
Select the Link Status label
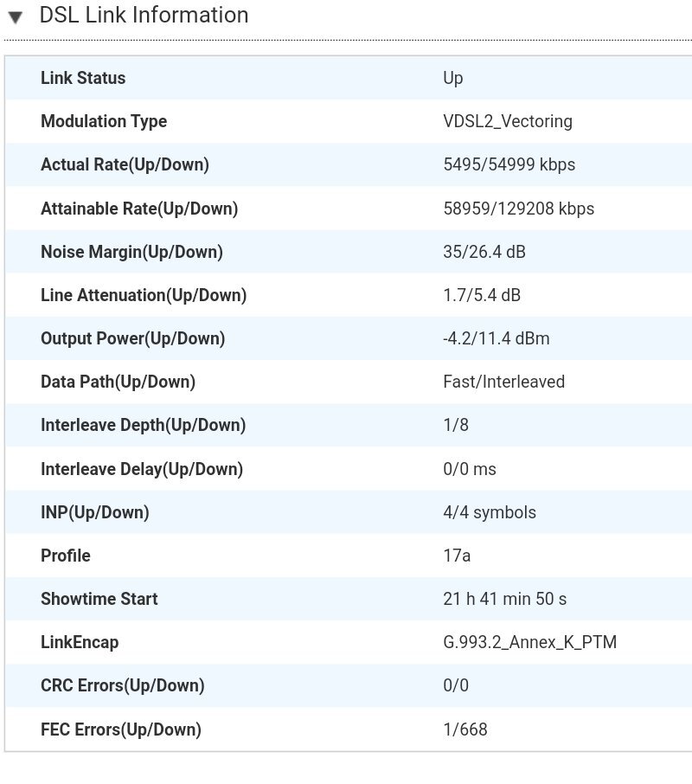click(83, 78)
